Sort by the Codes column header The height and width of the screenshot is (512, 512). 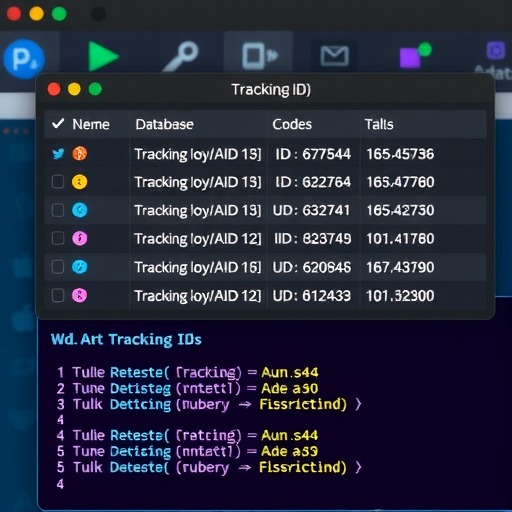coord(292,124)
